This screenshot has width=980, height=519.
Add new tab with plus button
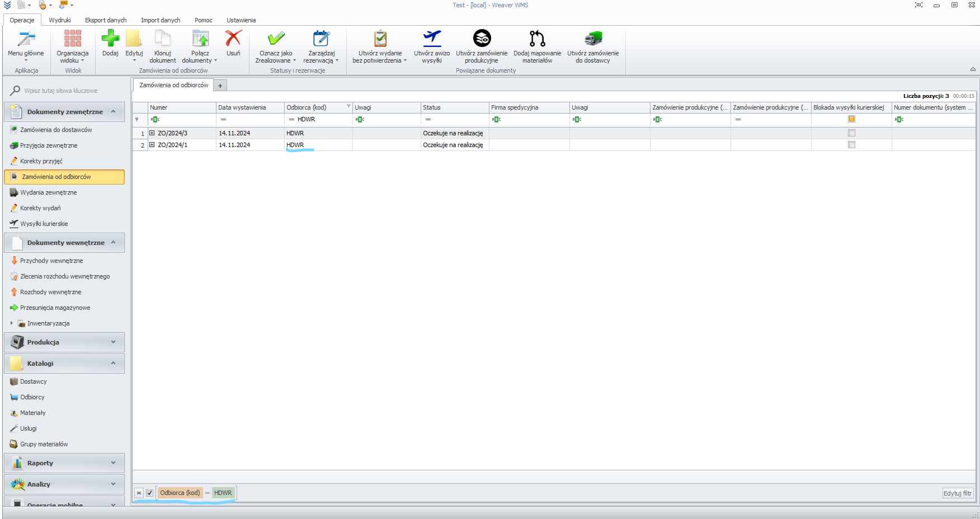(220, 86)
